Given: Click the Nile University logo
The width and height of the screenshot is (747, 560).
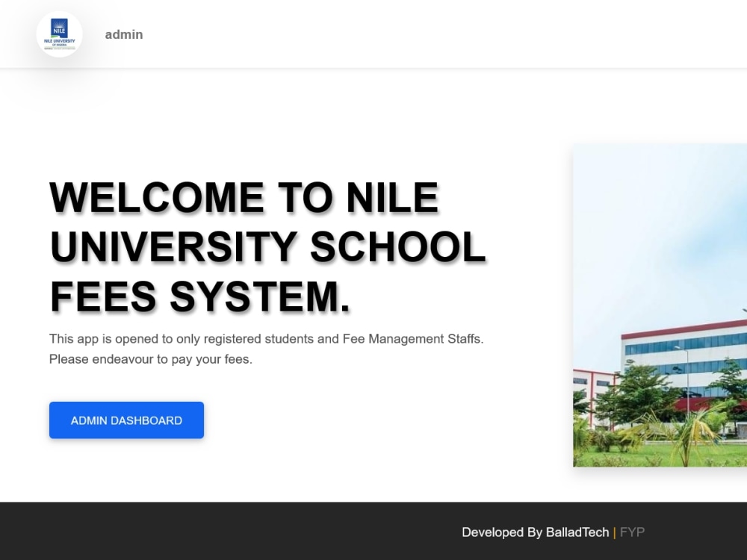Looking at the screenshot, I should point(60,34).
